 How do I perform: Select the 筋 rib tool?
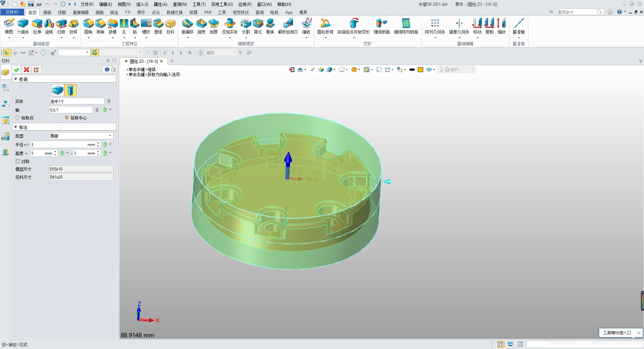pyautogui.click(x=135, y=26)
